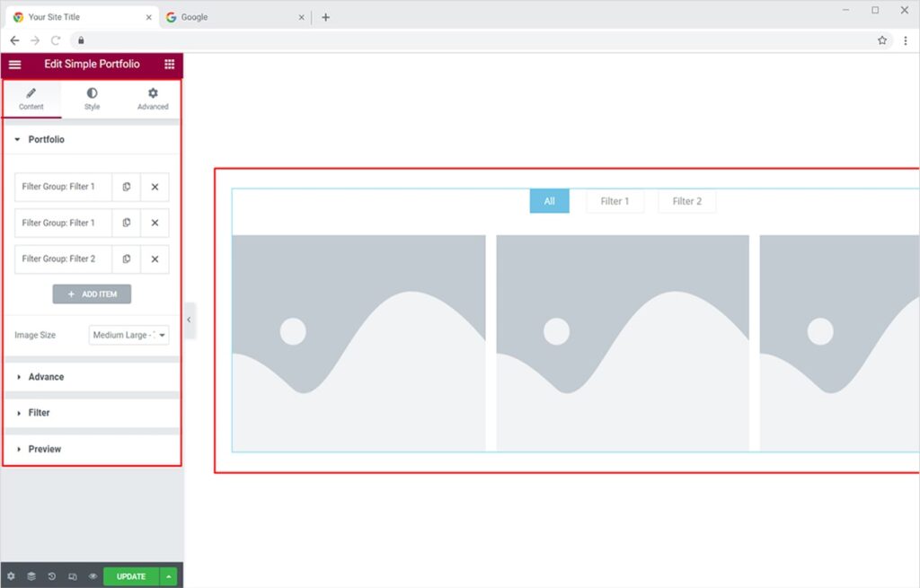Screen dimensions: 920x588
Task: Preview changes with the eye icon
Action: click(x=93, y=576)
